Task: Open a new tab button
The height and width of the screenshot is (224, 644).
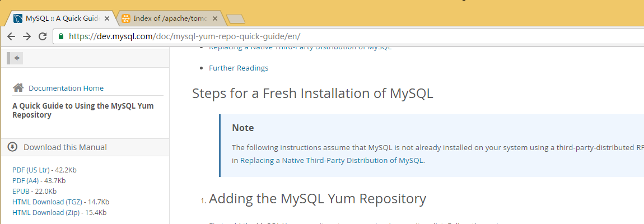Action: (x=236, y=18)
